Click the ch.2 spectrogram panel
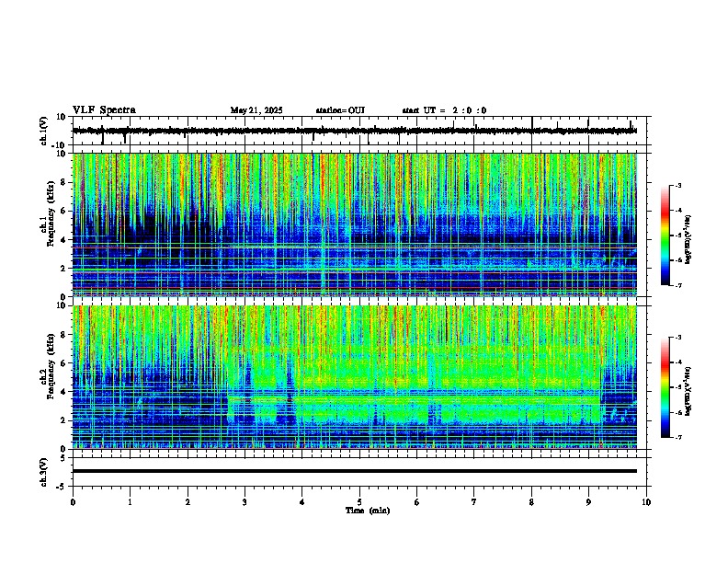This screenshot has width=728, height=563. [355, 377]
